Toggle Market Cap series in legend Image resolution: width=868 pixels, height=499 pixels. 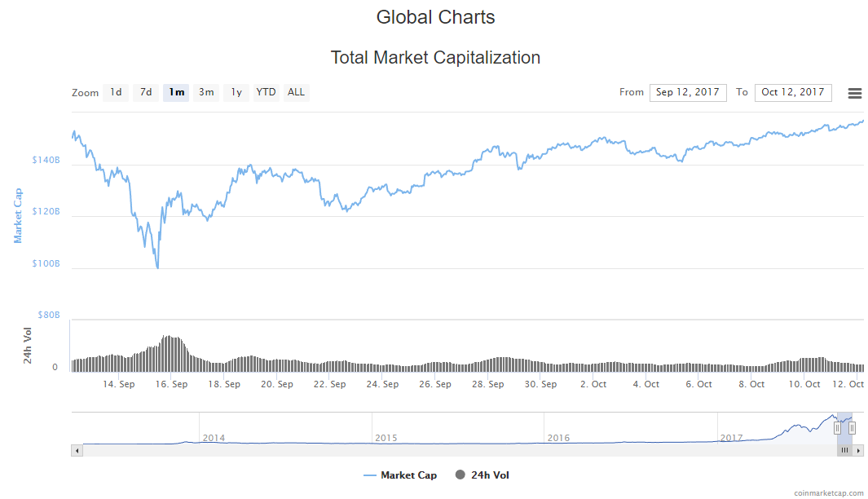coord(400,475)
